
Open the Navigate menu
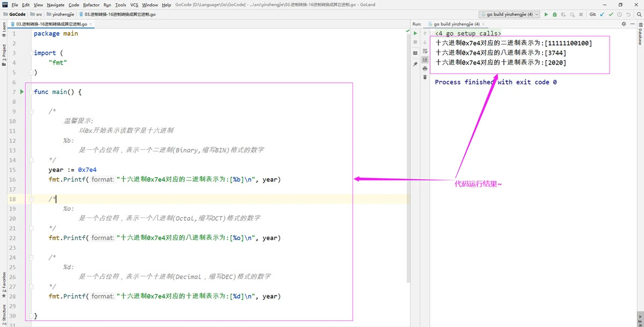(56, 5)
